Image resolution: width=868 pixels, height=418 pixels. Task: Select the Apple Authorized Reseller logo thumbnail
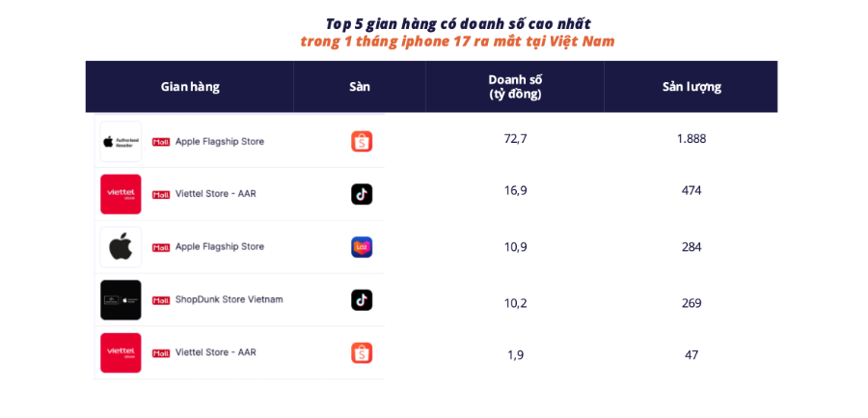click(121, 141)
